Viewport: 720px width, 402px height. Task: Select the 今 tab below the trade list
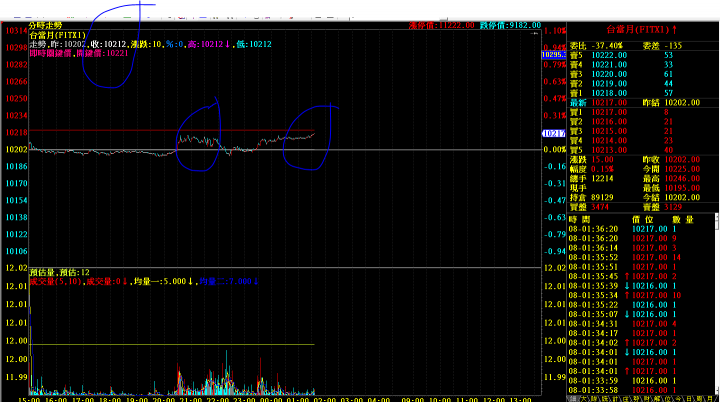point(678,399)
